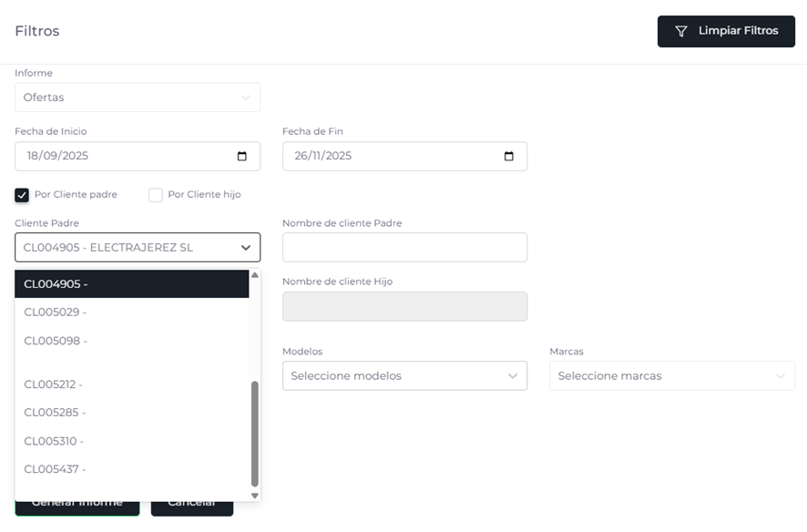The width and height of the screenshot is (807, 532).
Task: Expand the Informe Ofertas dropdown
Action: coord(138,97)
